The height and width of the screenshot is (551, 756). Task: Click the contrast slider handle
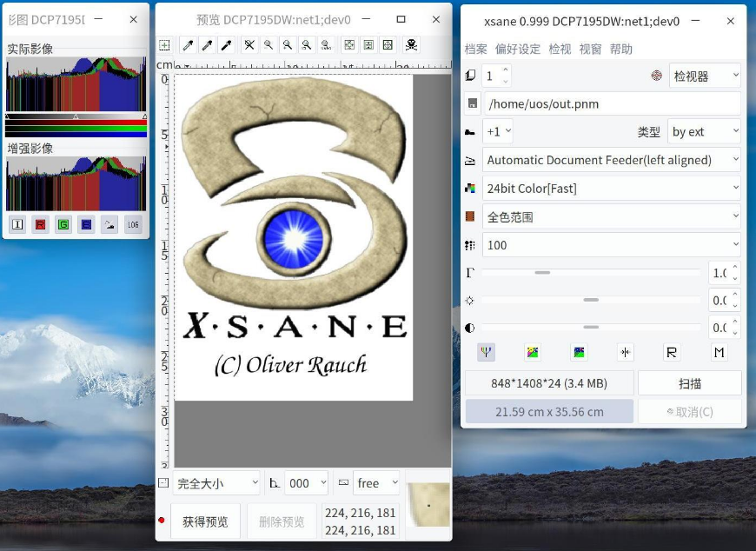[591, 328]
